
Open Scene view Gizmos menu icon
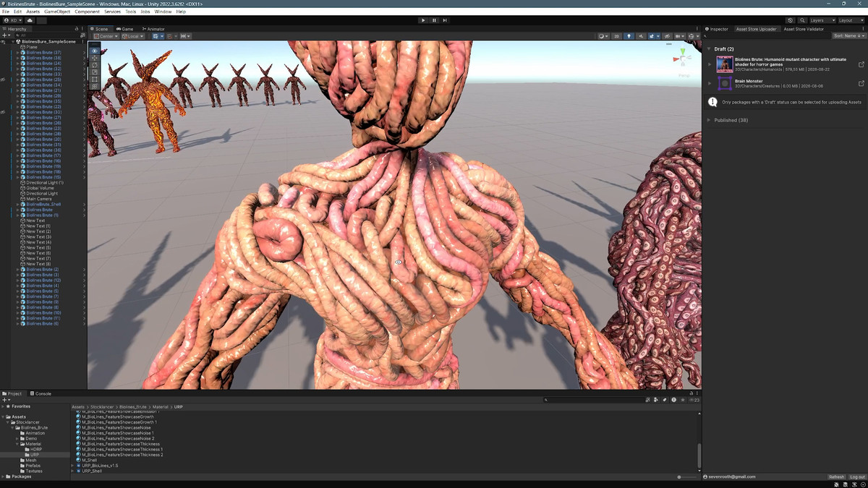[x=692, y=36]
